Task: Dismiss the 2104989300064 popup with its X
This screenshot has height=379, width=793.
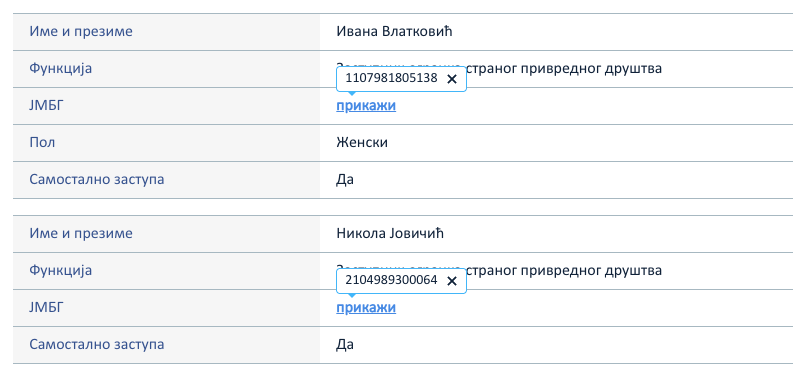Action: pyautogui.click(x=452, y=281)
